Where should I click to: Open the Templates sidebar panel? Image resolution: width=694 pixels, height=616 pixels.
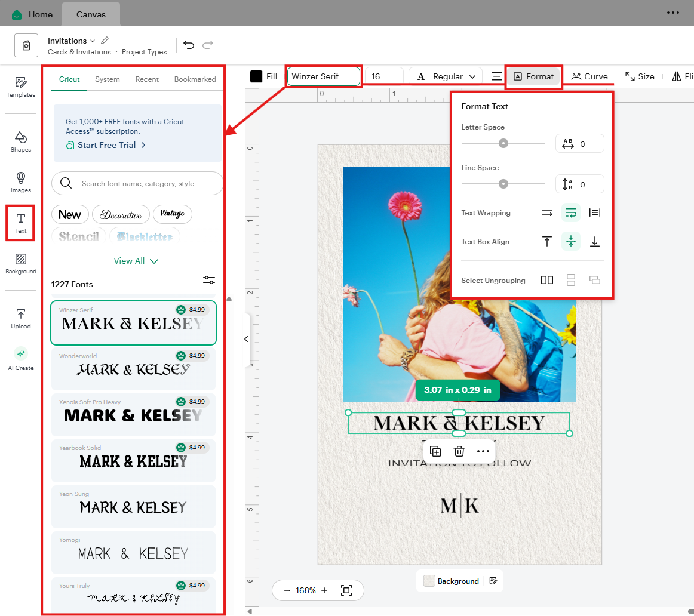pyautogui.click(x=20, y=87)
